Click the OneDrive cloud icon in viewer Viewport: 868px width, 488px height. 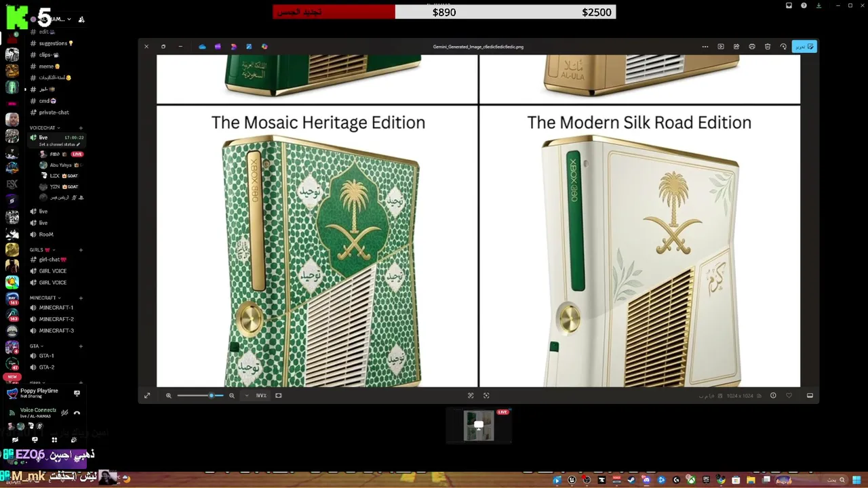(x=202, y=47)
